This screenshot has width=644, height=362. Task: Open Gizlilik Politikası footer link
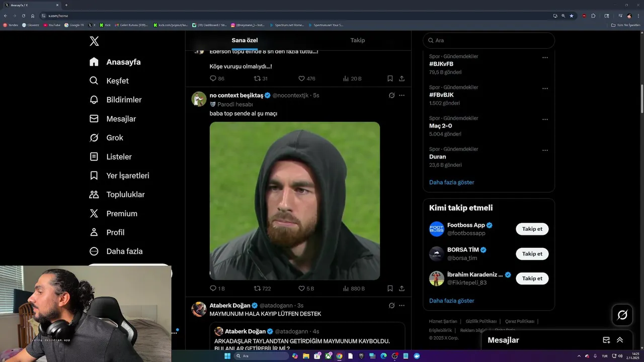pos(481,321)
